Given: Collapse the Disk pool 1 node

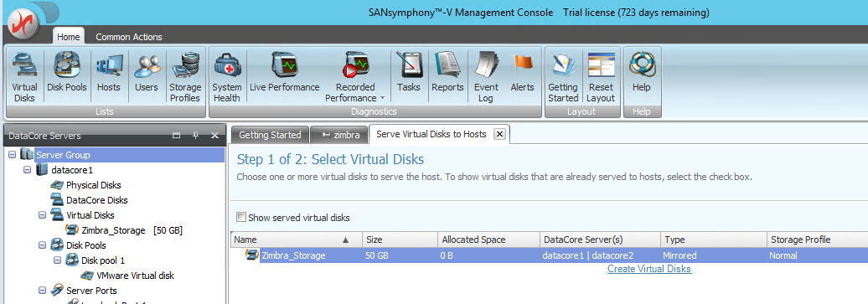Looking at the screenshot, I should 57,260.
